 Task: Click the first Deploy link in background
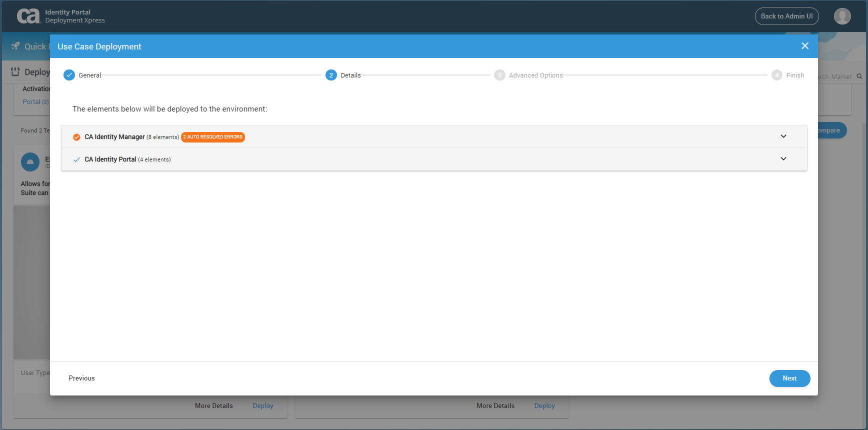[x=263, y=406]
